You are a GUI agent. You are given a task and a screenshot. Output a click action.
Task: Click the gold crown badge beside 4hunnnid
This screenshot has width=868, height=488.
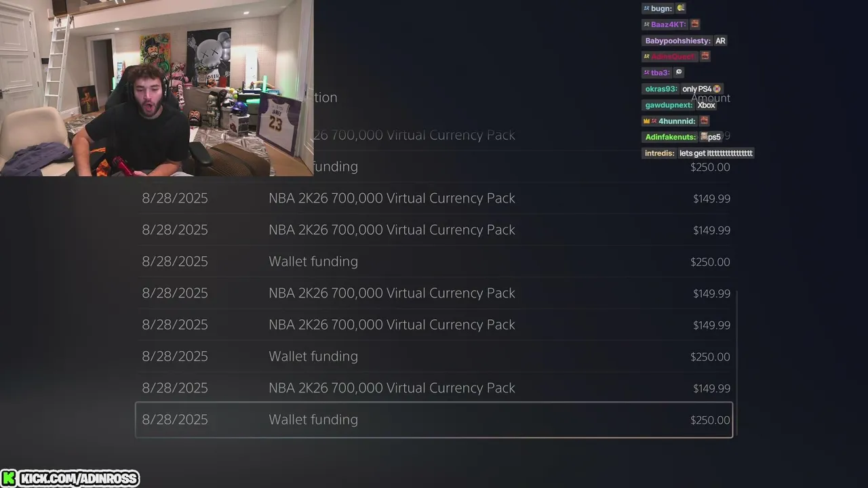pos(646,121)
